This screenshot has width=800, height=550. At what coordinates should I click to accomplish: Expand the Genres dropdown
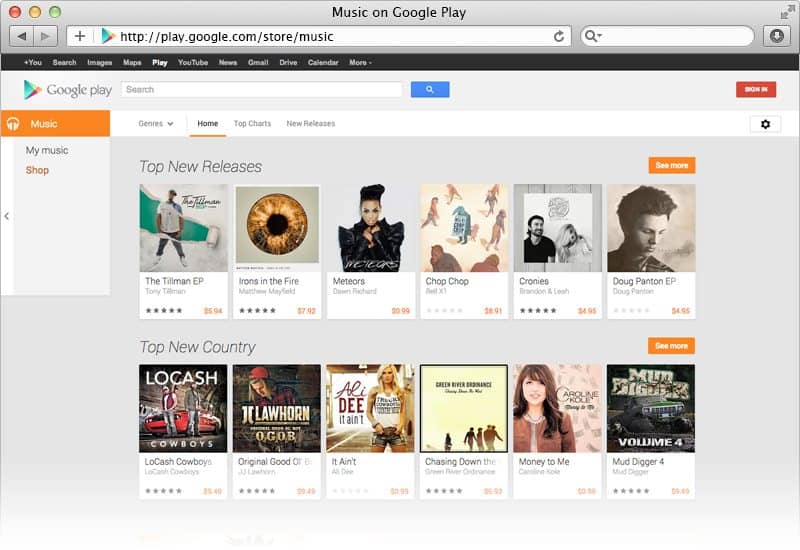coord(156,123)
